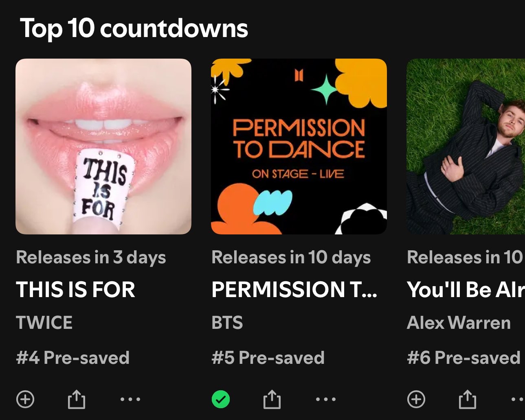The image size is (525, 420).
Task: Open the PERMISSION T... title link
Action: (x=294, y=290)
